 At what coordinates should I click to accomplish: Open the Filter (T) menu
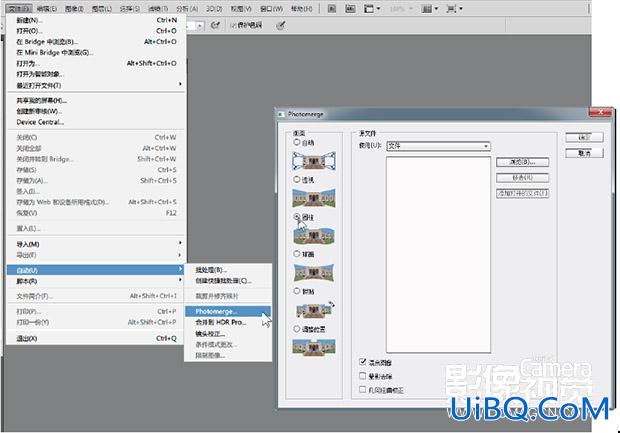click(x=158, y=9)
